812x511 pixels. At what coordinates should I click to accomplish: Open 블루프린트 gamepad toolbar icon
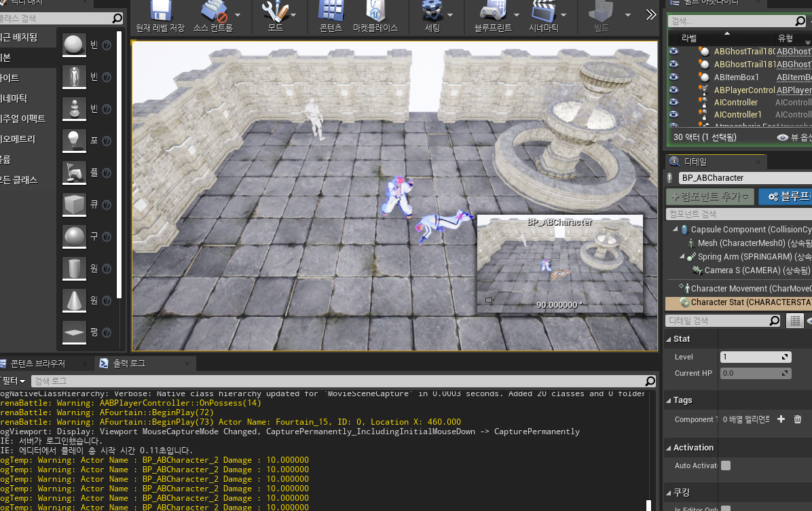point(493,10)
